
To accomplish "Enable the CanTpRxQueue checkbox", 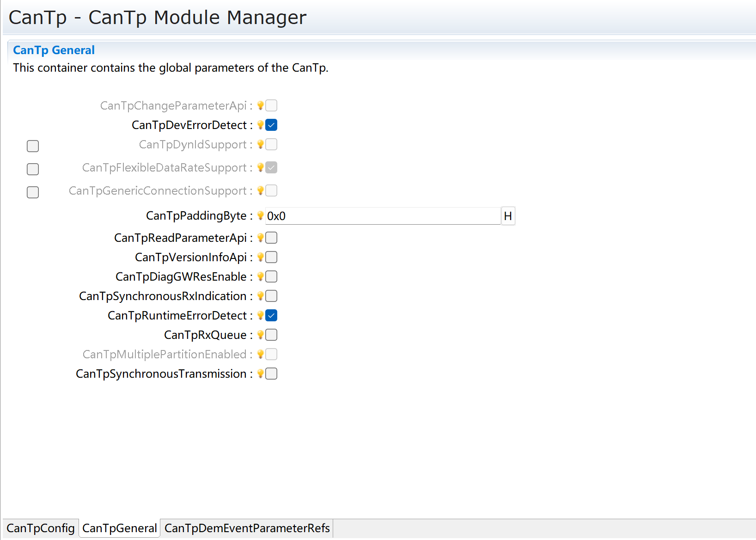I will (x=271, y=335).
